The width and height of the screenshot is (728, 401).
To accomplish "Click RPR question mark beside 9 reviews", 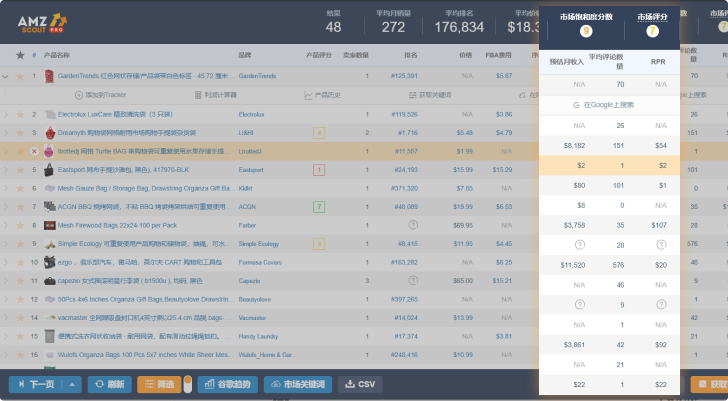I will coord(662,304).
